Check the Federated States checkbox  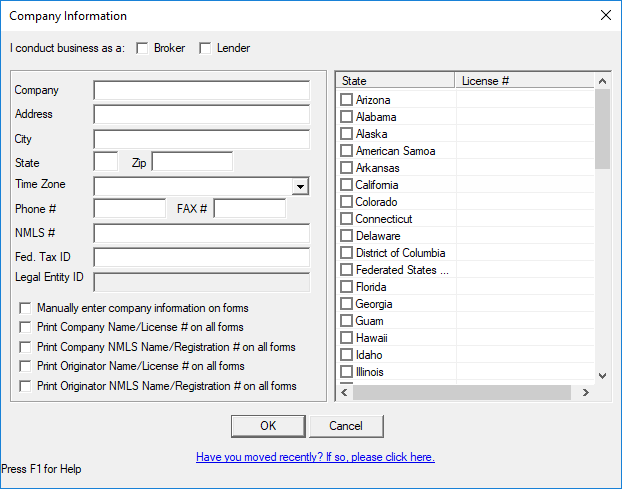coord(346,270)
